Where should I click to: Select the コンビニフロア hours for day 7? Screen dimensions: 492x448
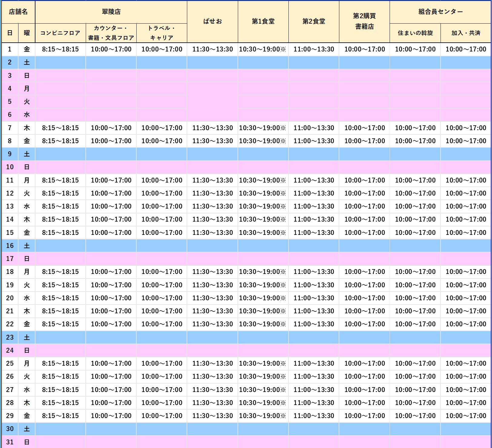coord(60,128)
